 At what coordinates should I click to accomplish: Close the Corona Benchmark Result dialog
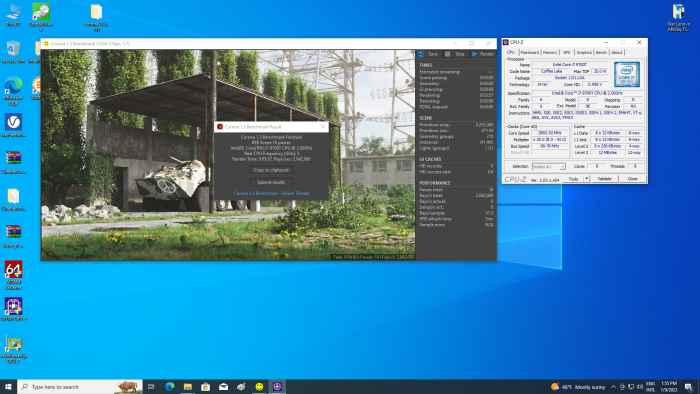coord(323,127)
